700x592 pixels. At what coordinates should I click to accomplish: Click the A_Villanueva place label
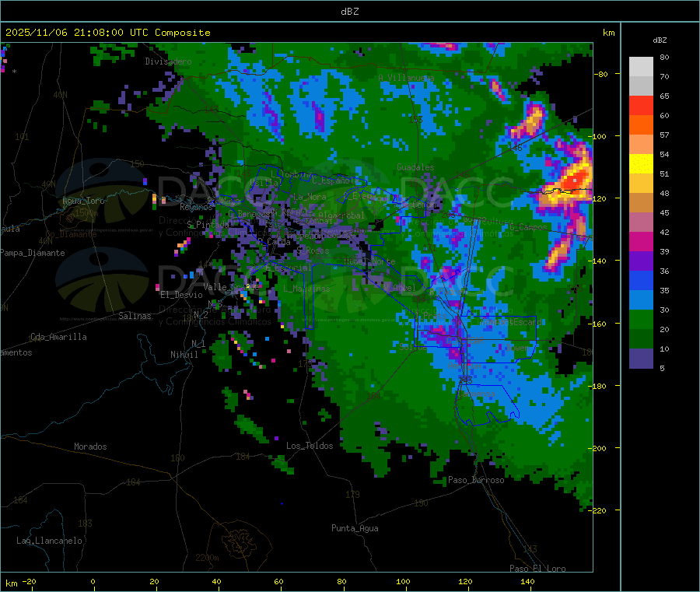(406, 78)
